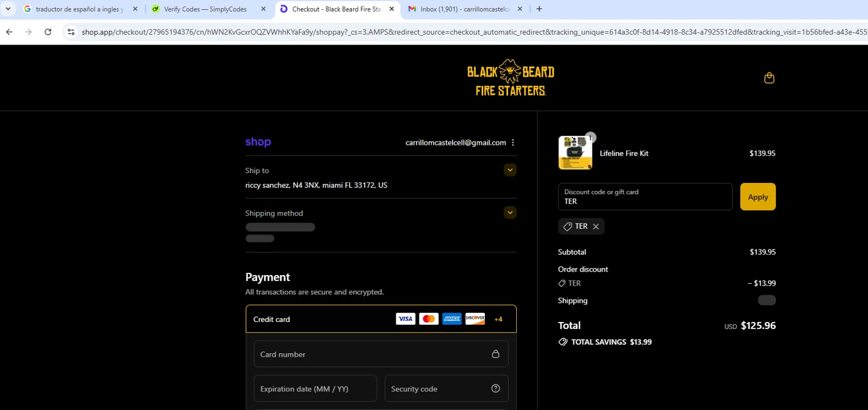Click the TER tag icon under Order discount

[x=562, y=284]
